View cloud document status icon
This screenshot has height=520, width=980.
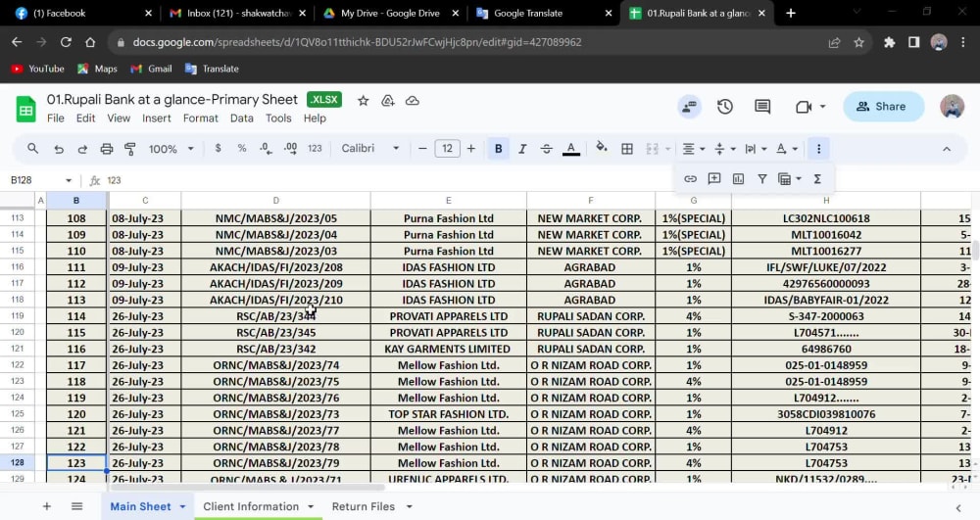tap(413, 101)
